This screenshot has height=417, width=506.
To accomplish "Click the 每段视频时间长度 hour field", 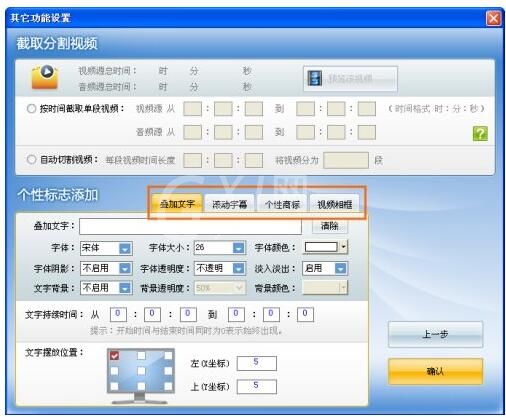I will click(x=193, y=160).
